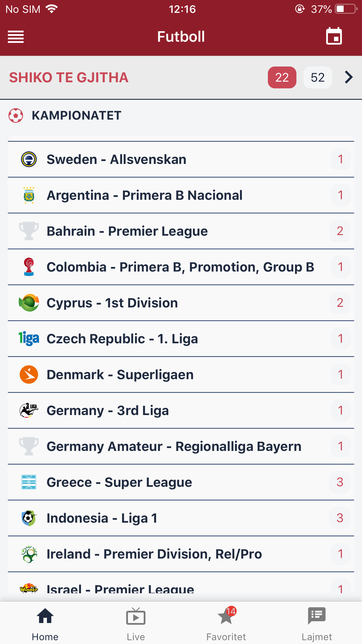Go to the Lajmet news tab

317,624
